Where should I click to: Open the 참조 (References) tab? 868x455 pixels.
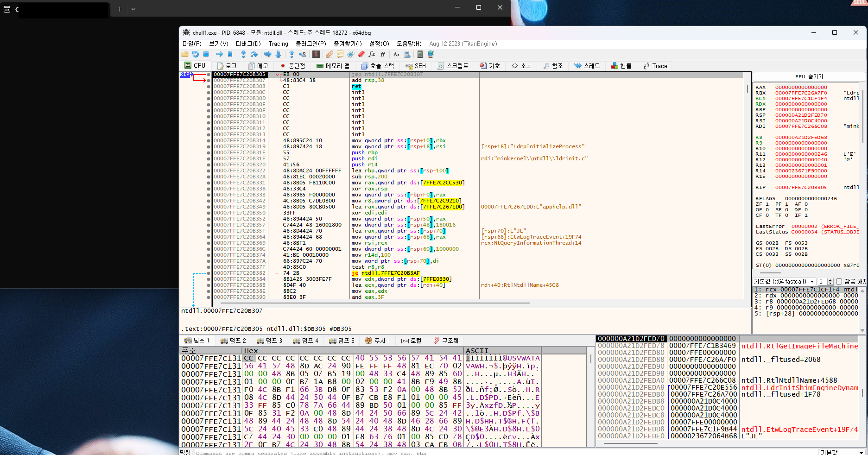point(553,66)
